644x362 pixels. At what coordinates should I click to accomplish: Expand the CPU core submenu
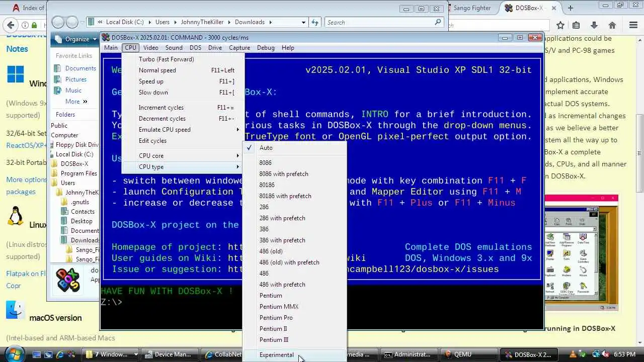(184, 156)
